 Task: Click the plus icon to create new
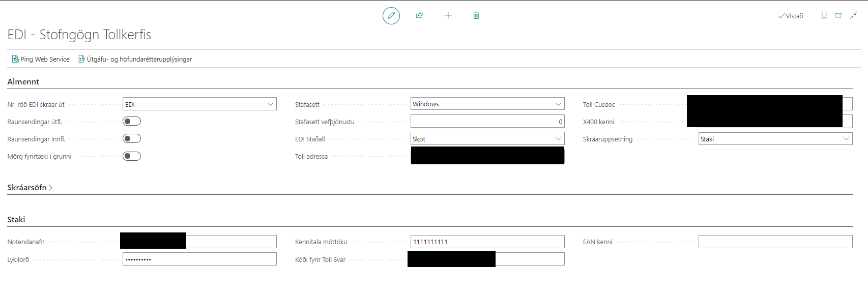pos(448,16)
